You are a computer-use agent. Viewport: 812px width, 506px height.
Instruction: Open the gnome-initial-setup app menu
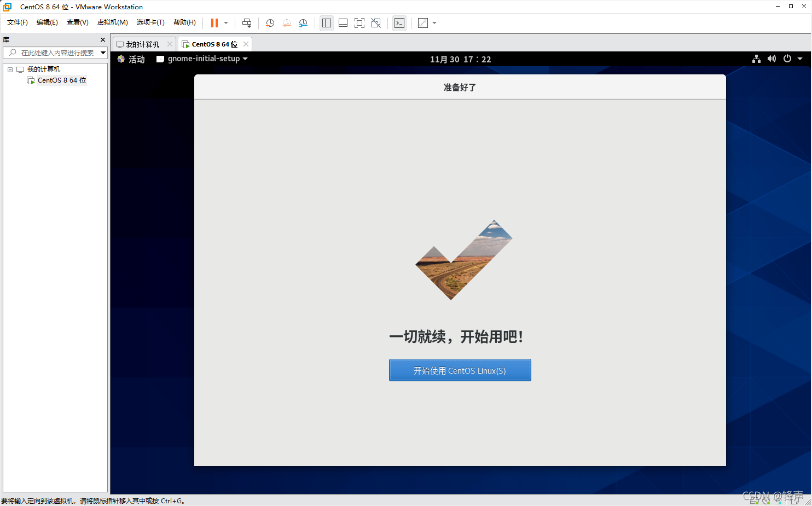(x=202, y=59)
